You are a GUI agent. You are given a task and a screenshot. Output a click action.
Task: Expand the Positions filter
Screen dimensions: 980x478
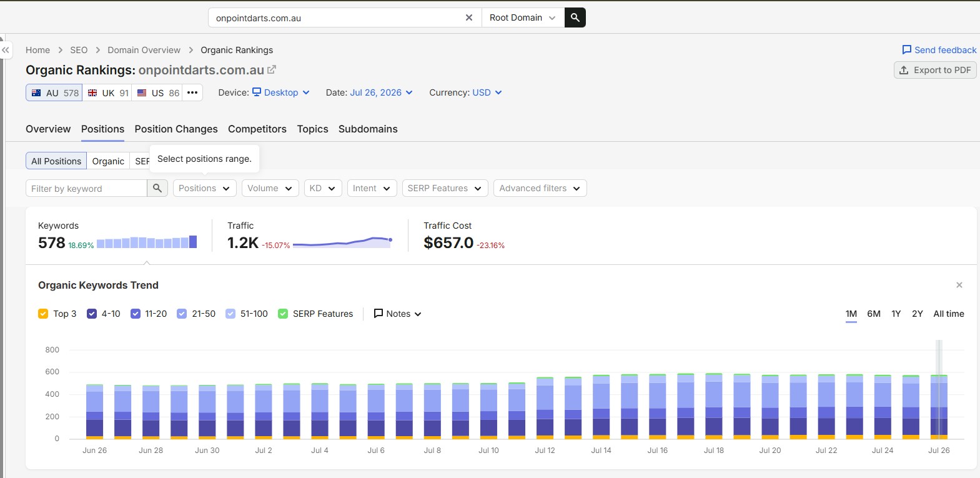pos(204,188)
